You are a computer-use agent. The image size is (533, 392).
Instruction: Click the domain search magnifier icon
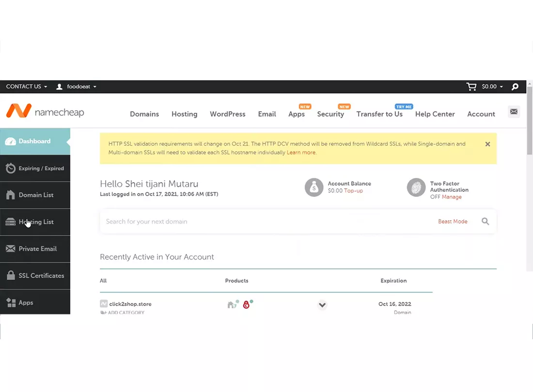[485, 221]
